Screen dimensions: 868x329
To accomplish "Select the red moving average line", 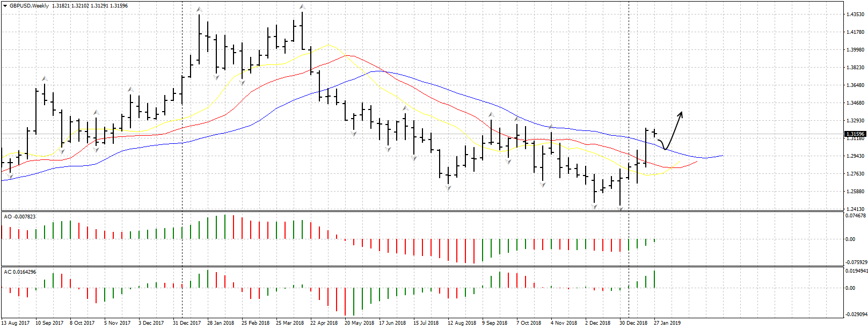I will [268, 82].
